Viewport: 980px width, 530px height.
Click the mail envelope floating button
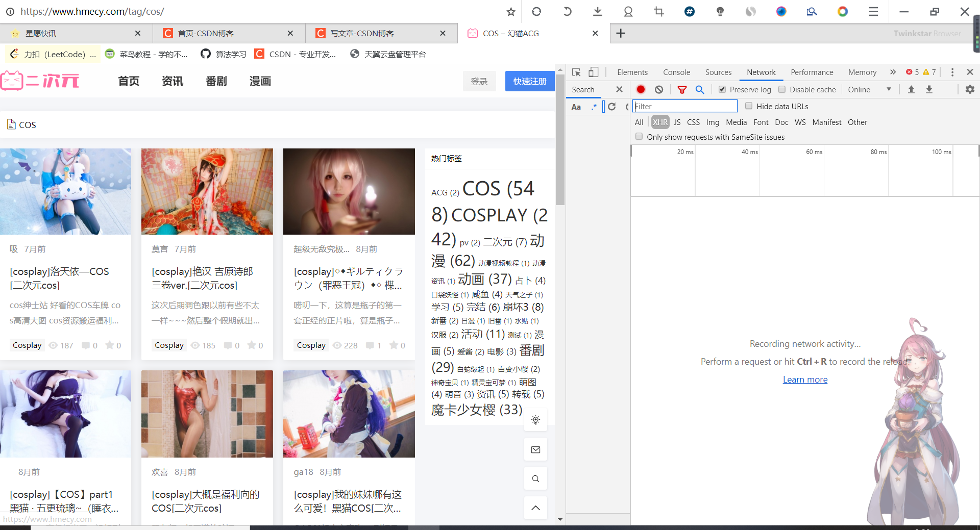pos(535,449)
